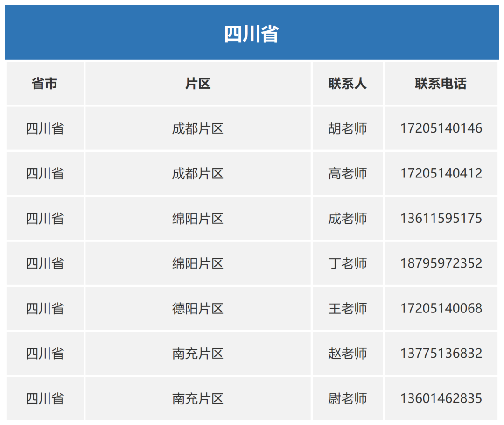Select contact name 丁老师

[348, 263]
